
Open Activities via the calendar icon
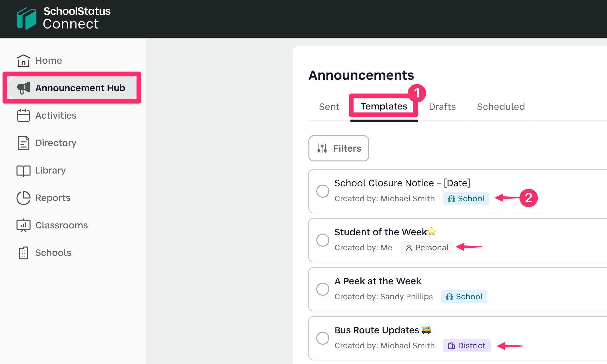[24, 115]
